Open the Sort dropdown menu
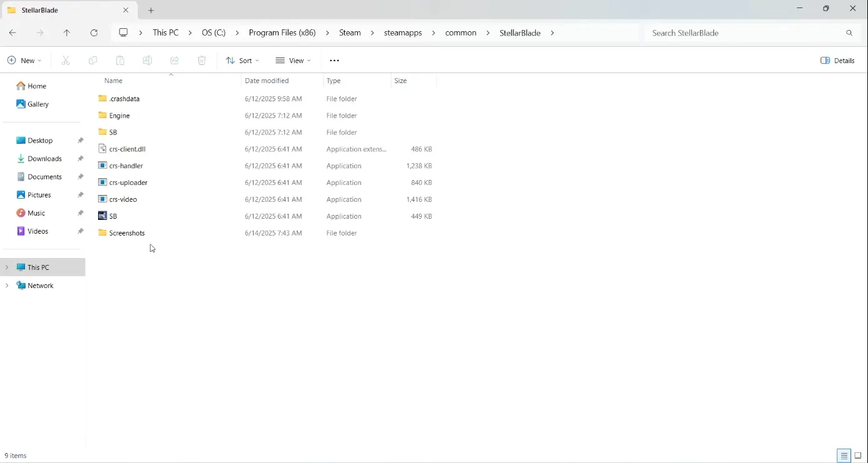Screen dimensions: 868x463 click(242, 61)
